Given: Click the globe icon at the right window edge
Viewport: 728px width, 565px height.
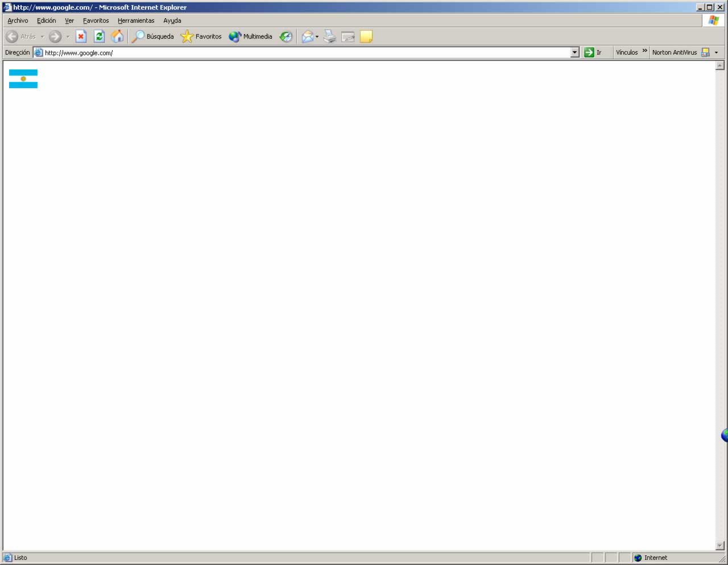Looking at the screenshot, I should [x=725, y=435].
